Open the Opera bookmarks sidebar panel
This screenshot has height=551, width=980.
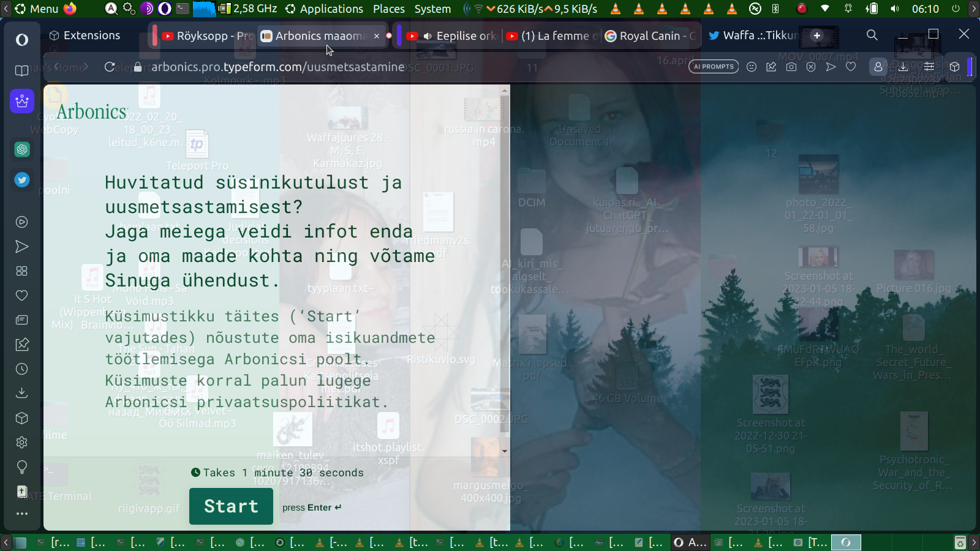point(22,71)
